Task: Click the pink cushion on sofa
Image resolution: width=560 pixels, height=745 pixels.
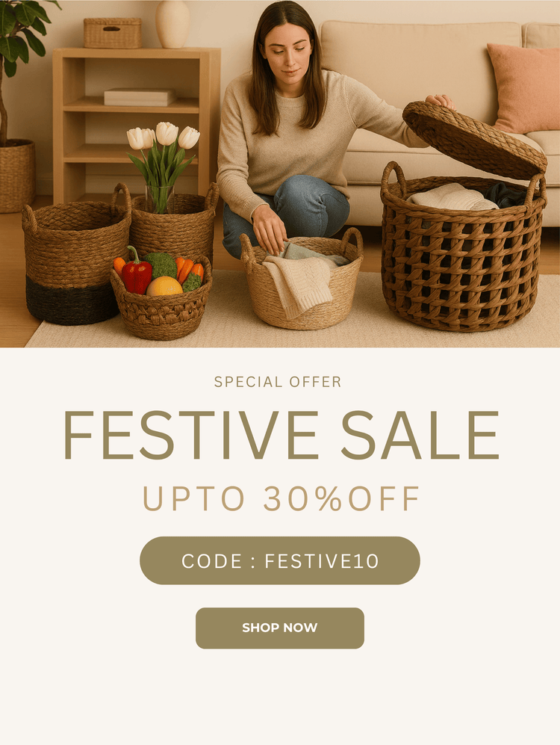Action: [526, 87]
